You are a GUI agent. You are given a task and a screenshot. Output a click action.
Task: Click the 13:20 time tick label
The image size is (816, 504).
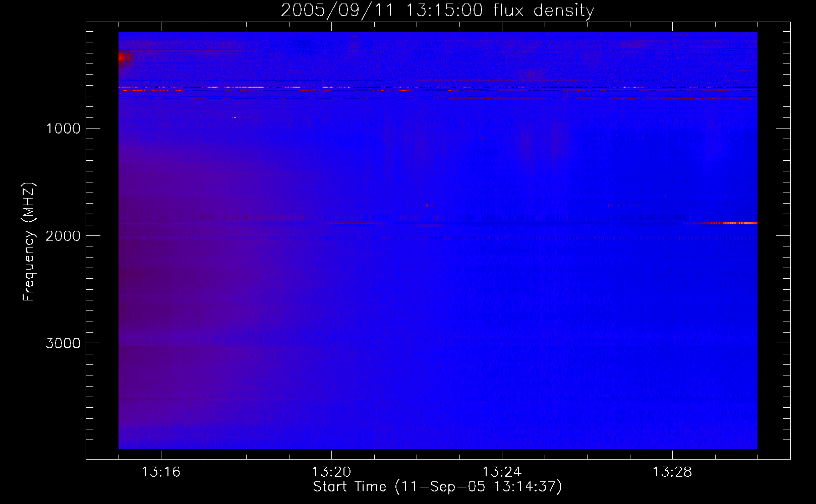coord(331,472)
